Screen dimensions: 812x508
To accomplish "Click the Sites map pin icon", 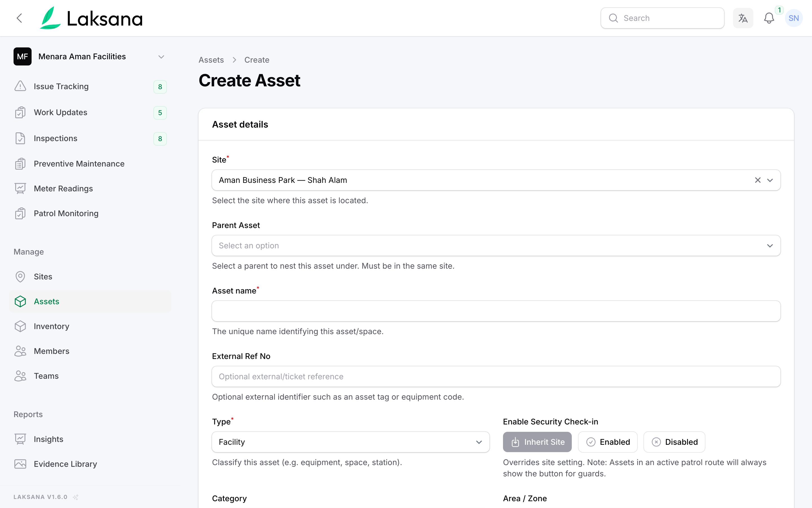I will [x=20, y=277].
